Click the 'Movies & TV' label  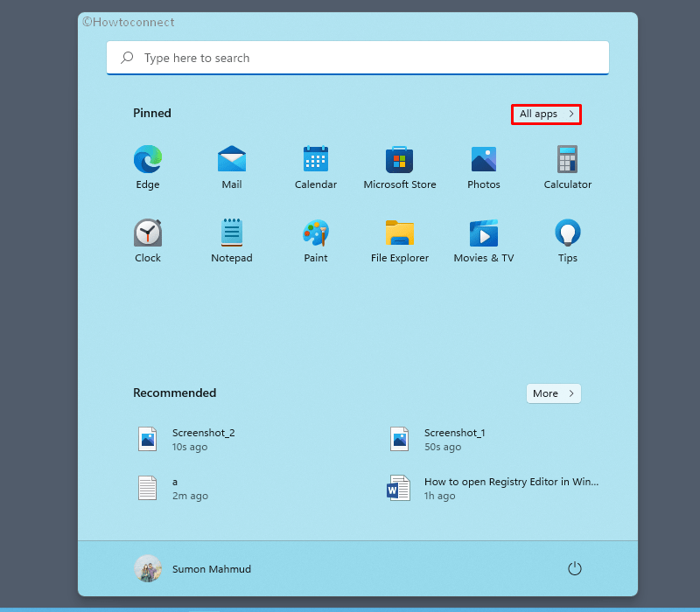pyautogui.click(x=484, y=258)
